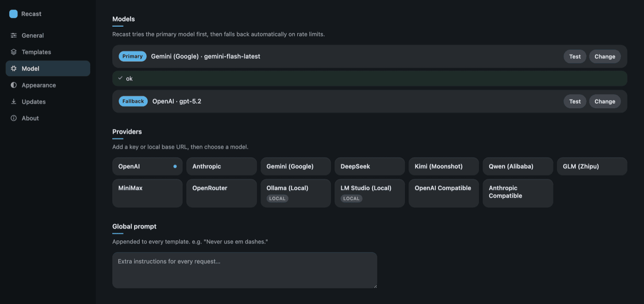This screenshot has height=304, width=644.
Task: Click the Recast app logo icon
Action: tap(13, 14)
